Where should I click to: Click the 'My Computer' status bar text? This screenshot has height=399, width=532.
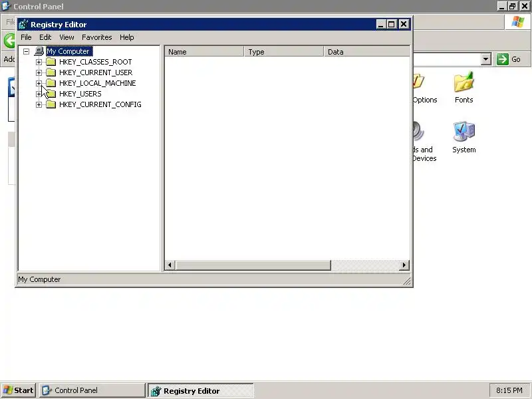coord(39,279)
